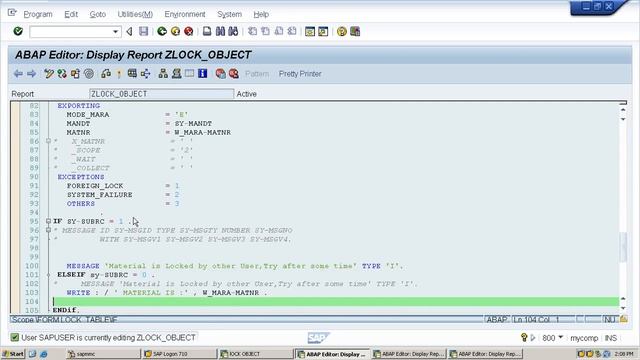Image resolution: width=640 pixels, height=360 pixels.
Task: Click the red Cancel icon
Action: point(189,31)
